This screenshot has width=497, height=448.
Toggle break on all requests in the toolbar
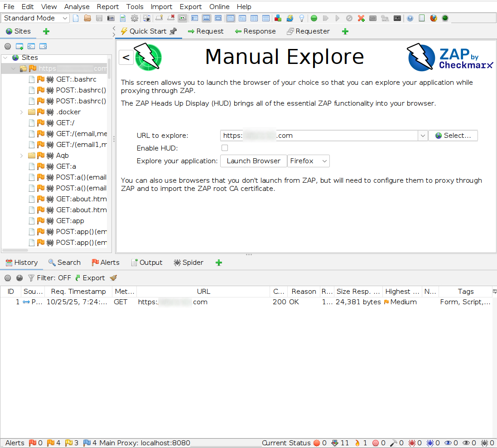click(314, 18)
